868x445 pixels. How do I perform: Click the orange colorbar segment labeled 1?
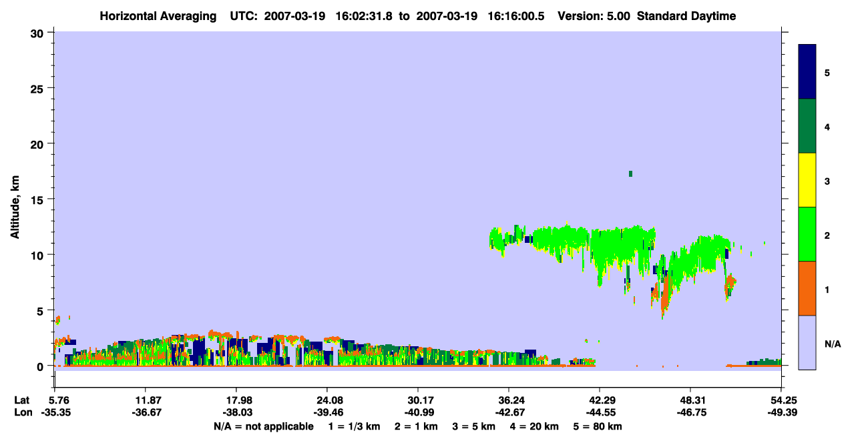[807, 288]
